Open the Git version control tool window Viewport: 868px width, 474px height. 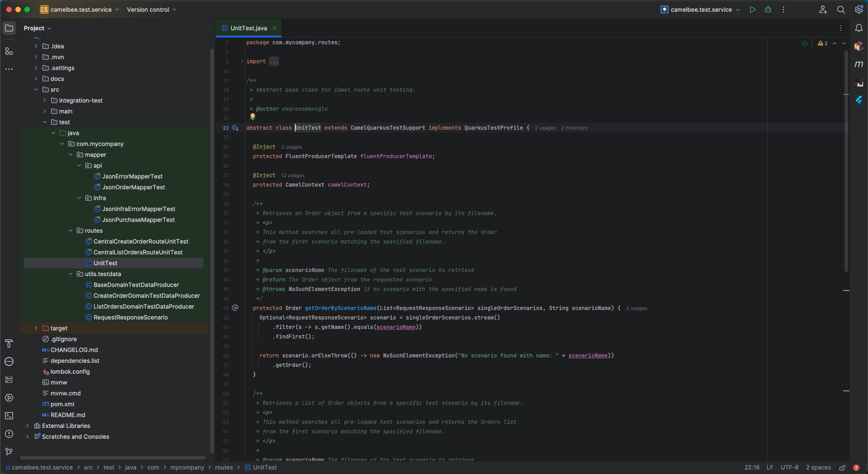[x=9, y=452]
